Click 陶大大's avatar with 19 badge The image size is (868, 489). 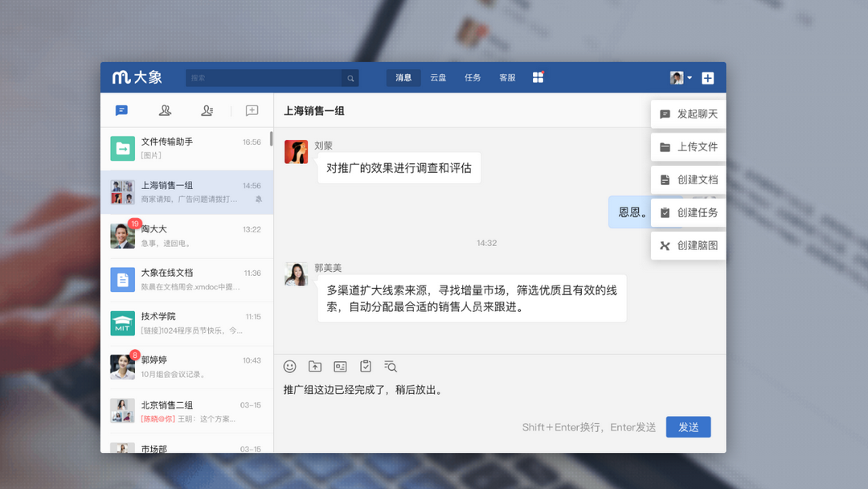tap(122, 236)
